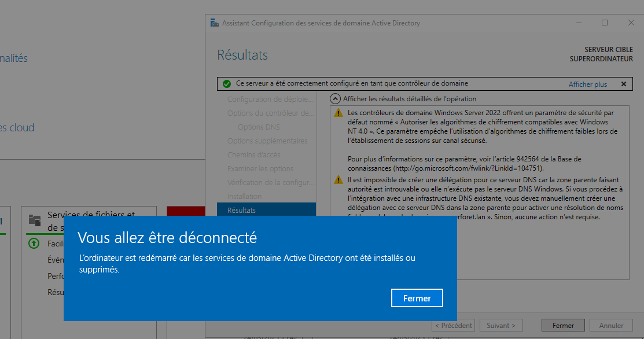Select Options supplémentaires step
The width and height of the screenshot is (644, 339).
tap(267, 141)
